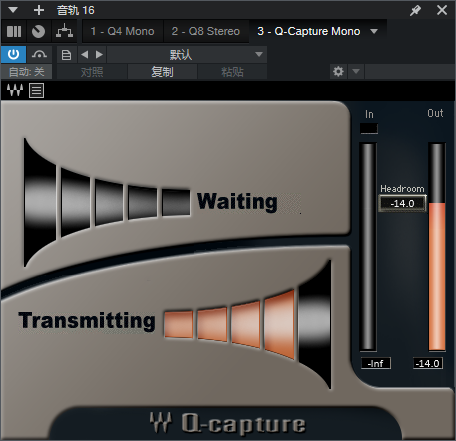Screen dimensions: 456x441
Task: Open the window menu triangle beside track name
Action: [13, 10]
